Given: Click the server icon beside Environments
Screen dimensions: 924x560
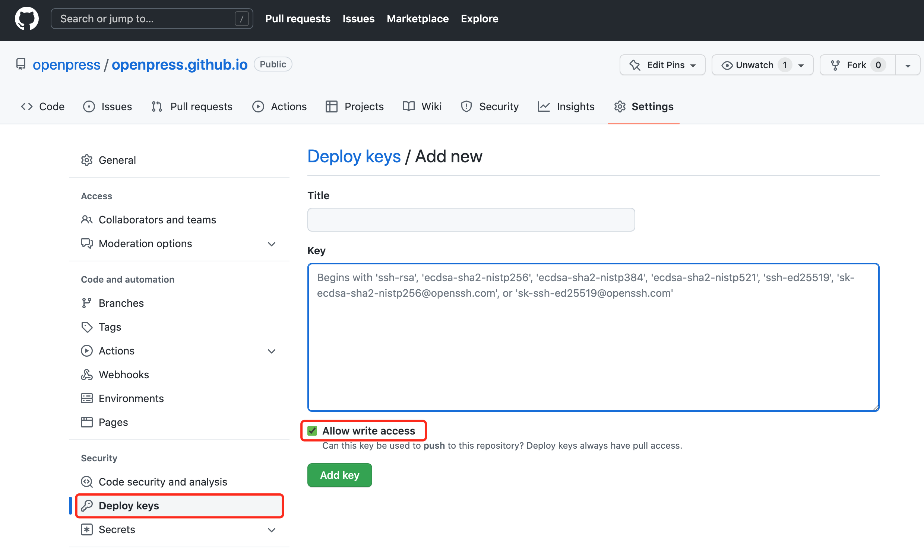Looking at the screenshot, I should (x=86, y=399).
